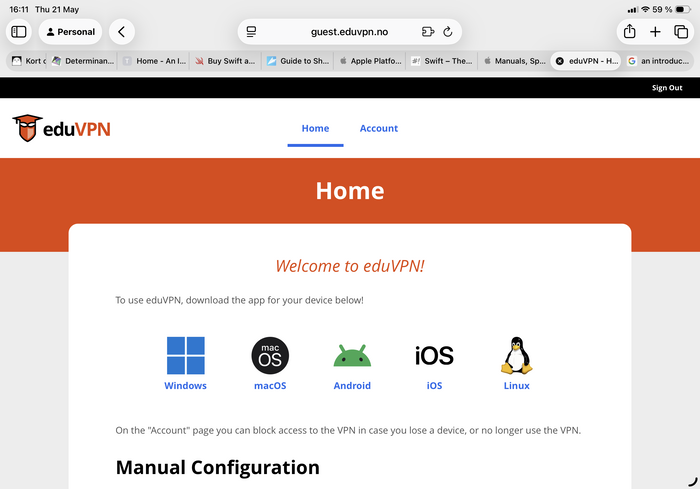The image size is (700, 489).
Task: Open the Share sheet
Action: (629, 32)
